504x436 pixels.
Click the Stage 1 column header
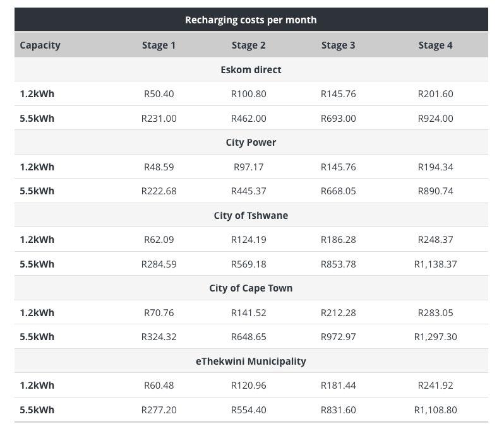point(159,45)
